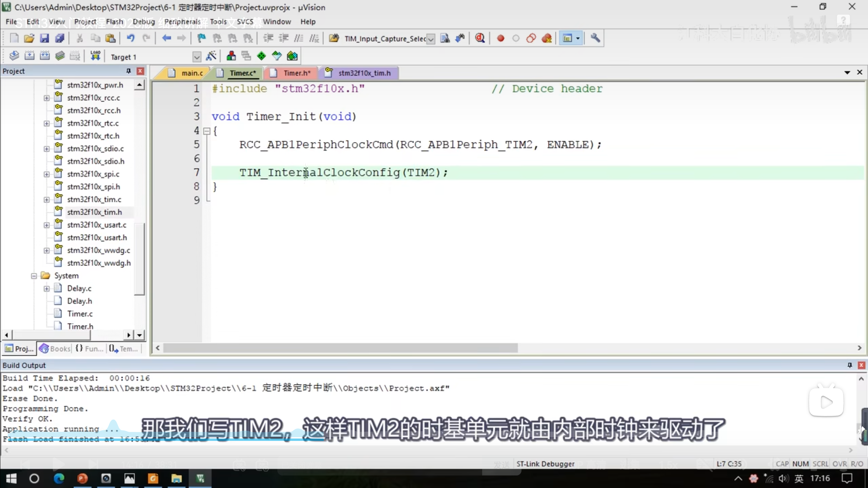The image size is (868, 488).
Task: Start the debug session icon
Action: tap(480, 38)
